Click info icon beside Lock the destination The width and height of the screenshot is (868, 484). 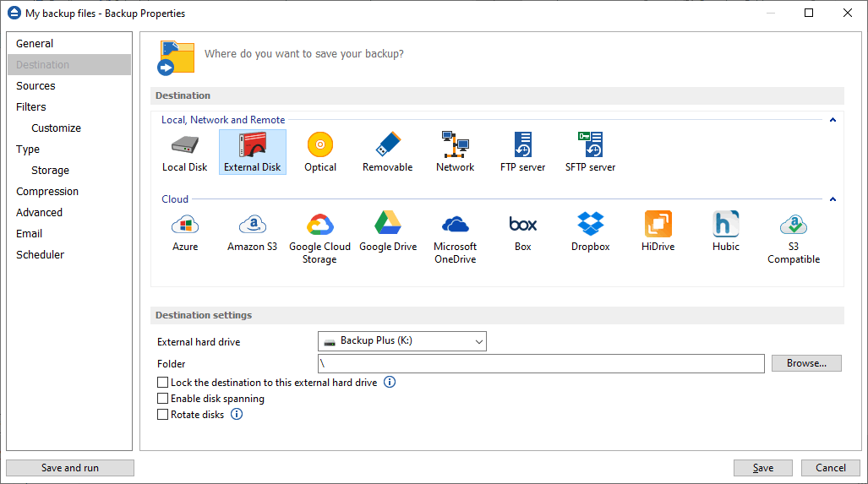coord(390,383)
